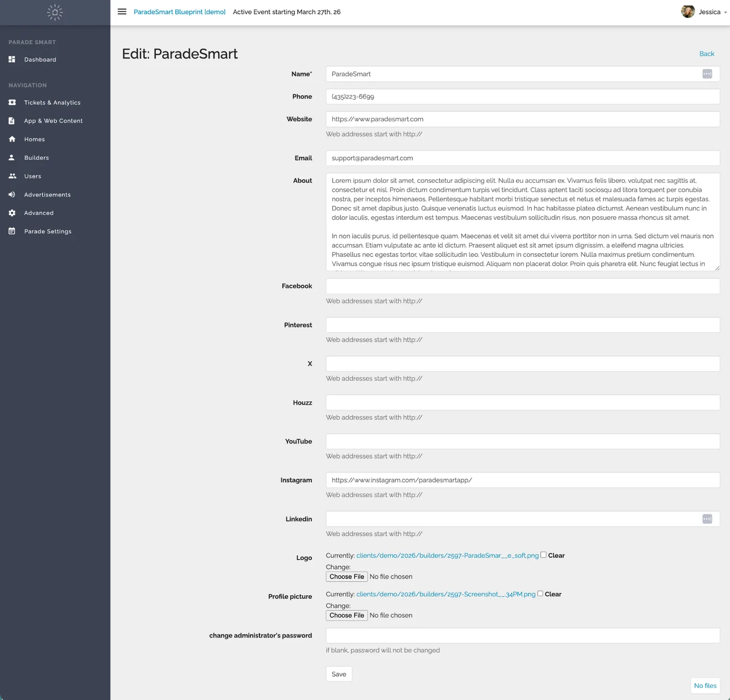
Task: Click the Phone input field
Action: tap(523, 96)
